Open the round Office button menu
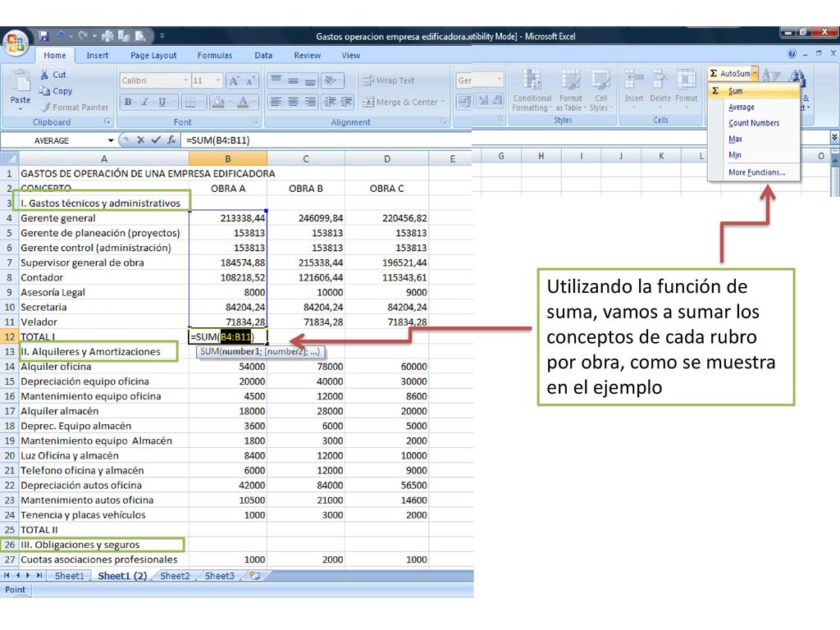840x630 pixels. coord(16,42)
